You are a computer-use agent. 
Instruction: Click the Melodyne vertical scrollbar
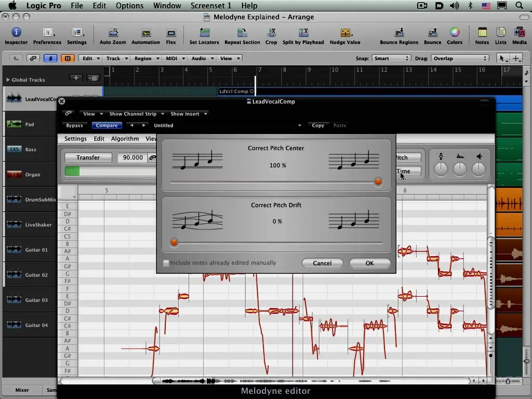[x=490, y=273]
